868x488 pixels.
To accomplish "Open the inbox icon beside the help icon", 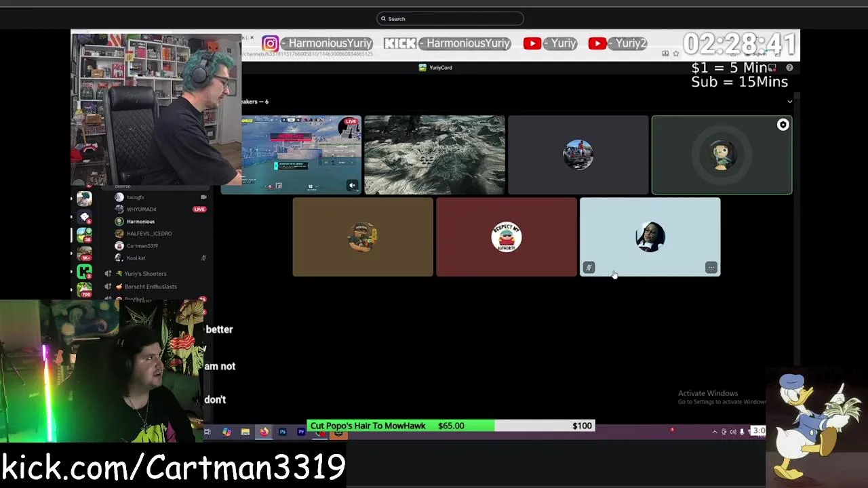I will click(772, 68).
